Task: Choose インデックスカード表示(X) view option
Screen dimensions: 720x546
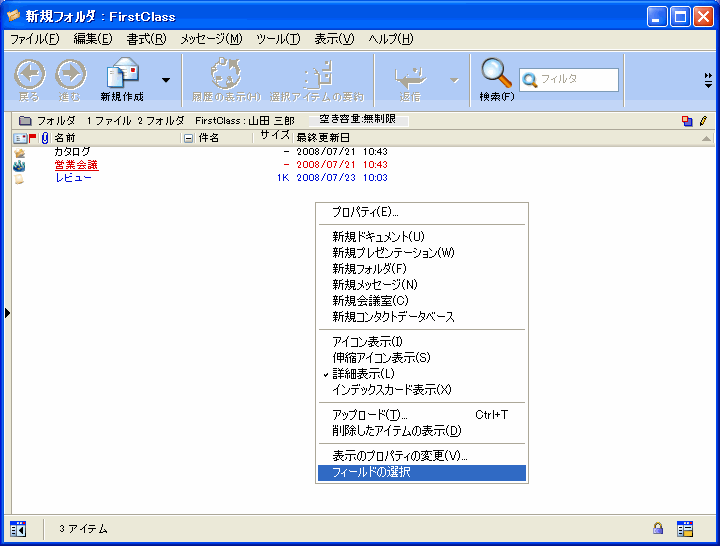Action: (392, 389)
